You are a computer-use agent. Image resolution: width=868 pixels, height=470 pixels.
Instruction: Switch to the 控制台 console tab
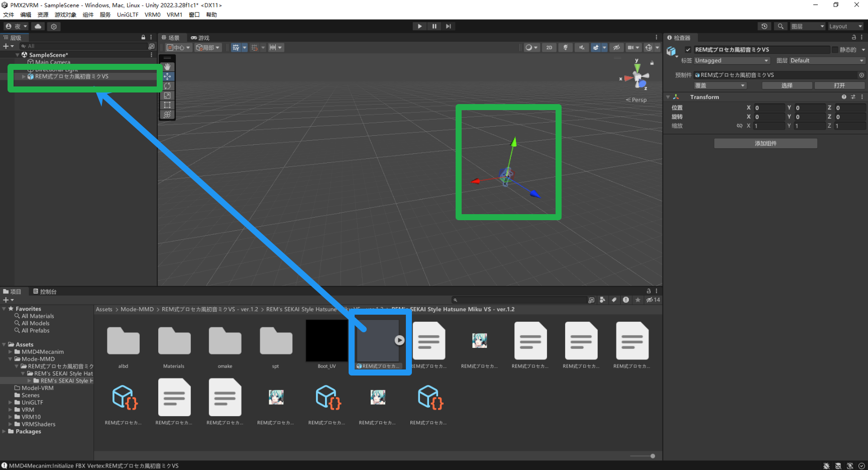[45, 292]
